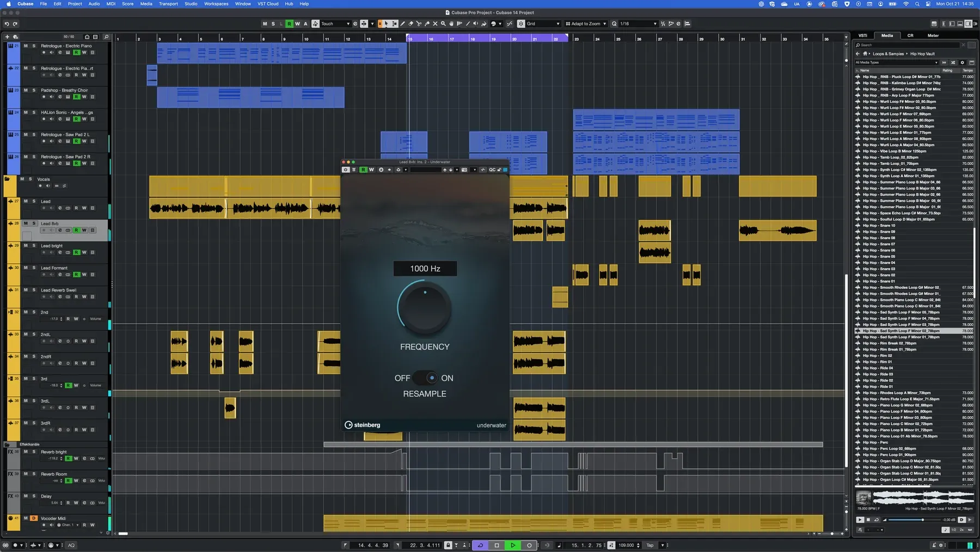Click the Record button in transport
The height and width of the screenshot is (552, 980).
pos(529,545)
